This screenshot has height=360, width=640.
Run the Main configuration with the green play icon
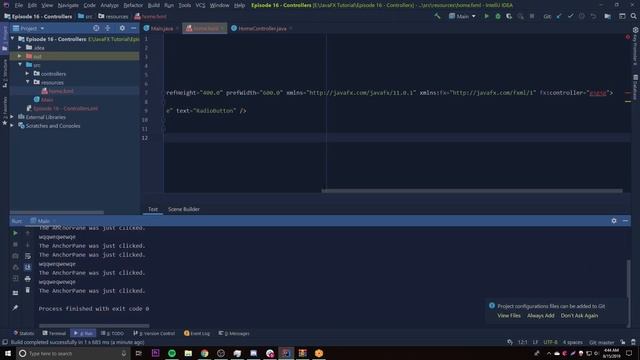click(x=487, y=16)
